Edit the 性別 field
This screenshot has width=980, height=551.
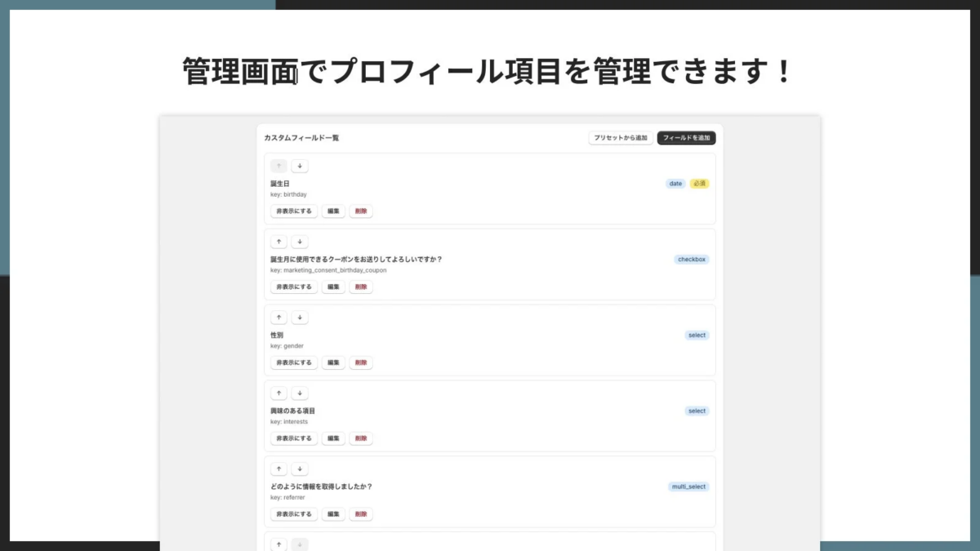[x=333, y=362]
